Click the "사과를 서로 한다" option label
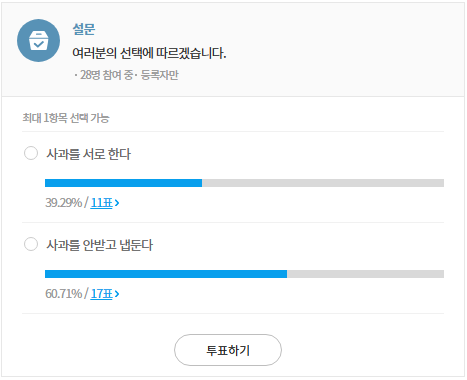Image resolution: width=467 pixels, height=380 pixels. tap(88, 154)
